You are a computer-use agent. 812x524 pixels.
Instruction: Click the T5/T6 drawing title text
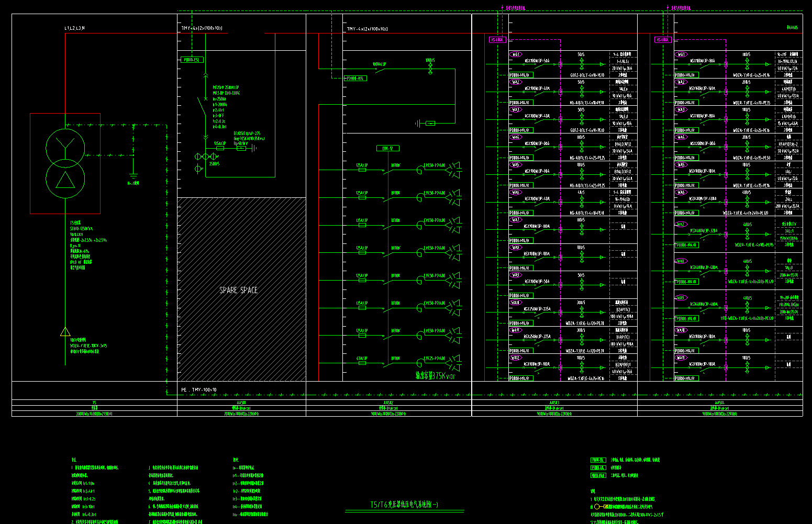pos(404,505)
